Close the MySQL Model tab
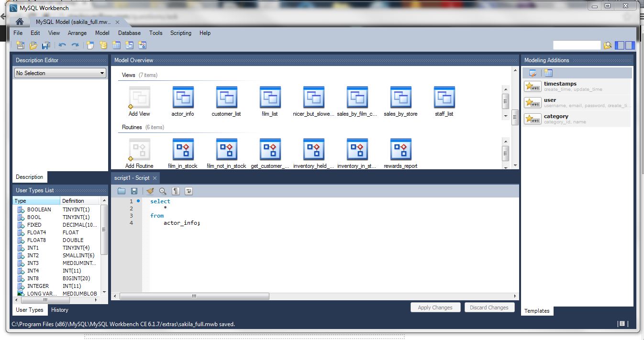644x340 pixels. [x=118, y=22]
